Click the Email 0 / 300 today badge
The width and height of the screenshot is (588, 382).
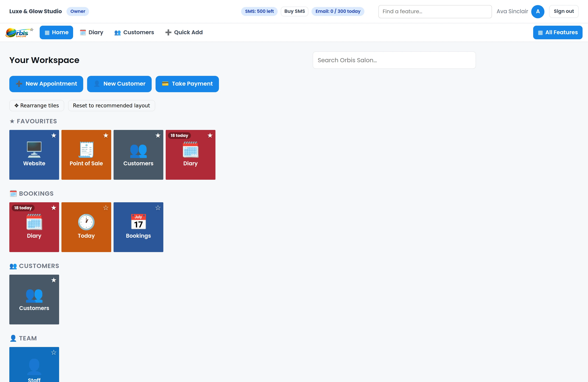[x=338, y=11]
